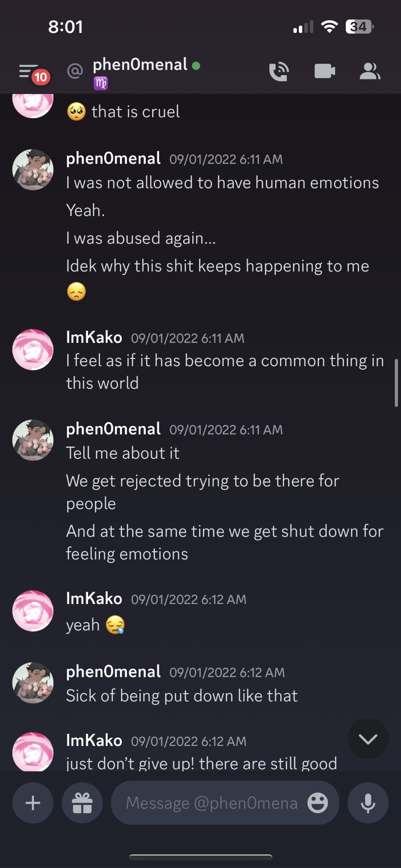
Task: Open the emoji picker
Action: tap(318, 803)
